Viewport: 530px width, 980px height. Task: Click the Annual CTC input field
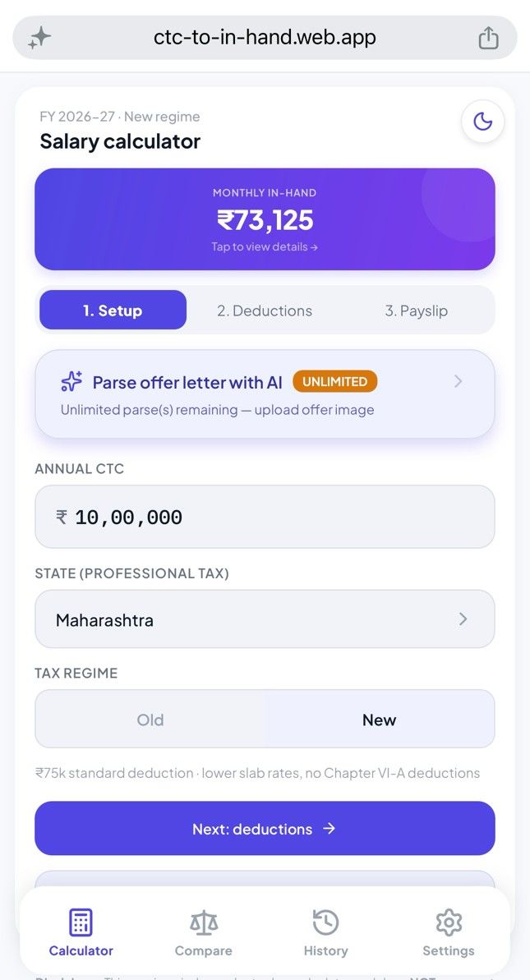point(265,517)
